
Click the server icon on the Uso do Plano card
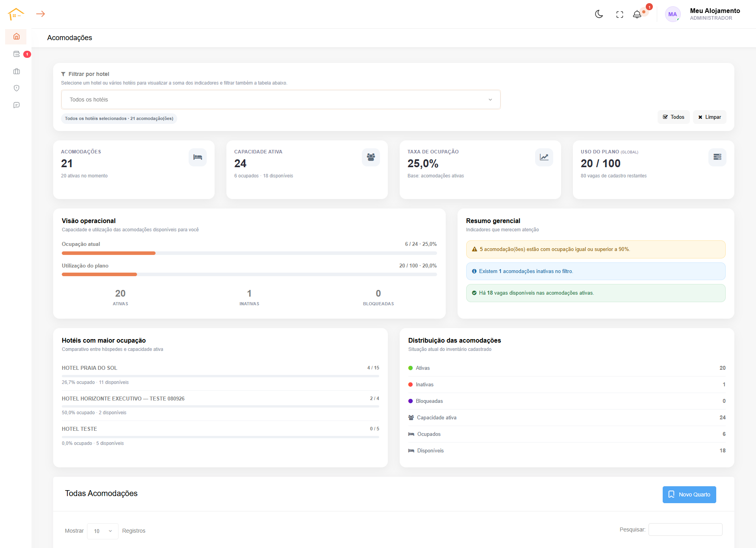pyautogui.click(x=717, y=157)
